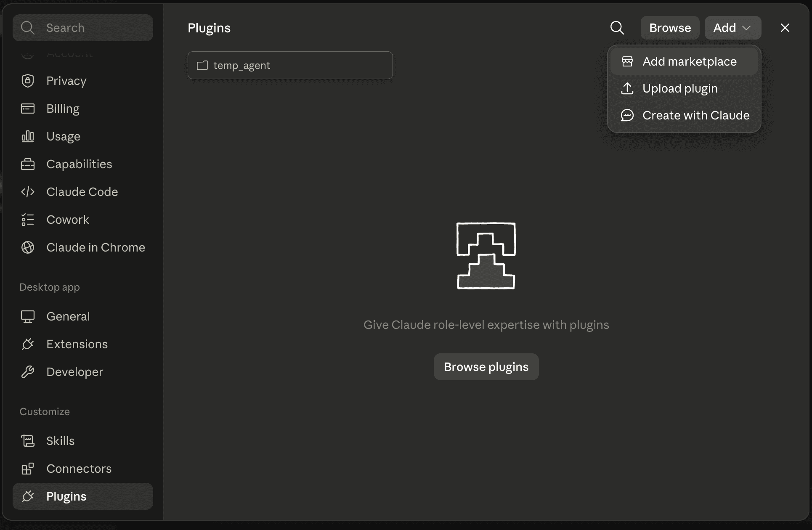Click the Privacy shield lock icon
This screenshot has height=530, width=812.
tap(28, 81)
